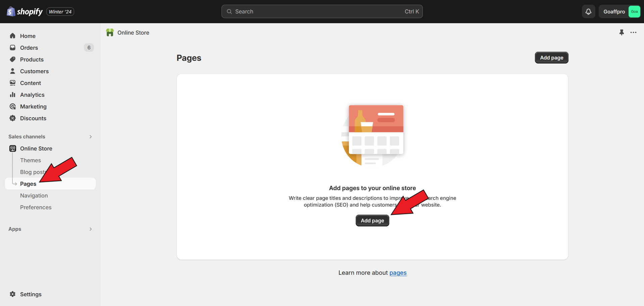Open the Goaffpro account menu
The width and height of the screenshot is (644, 306).
pyautogui.click(x=620, y=11)
